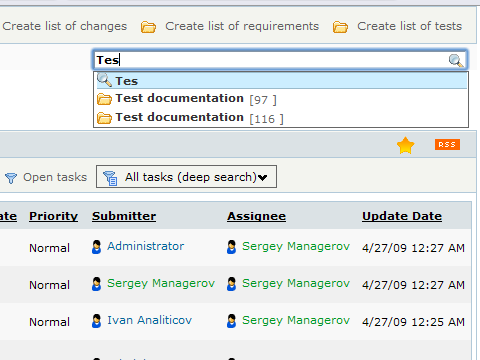
Task: Click user icon next to Administrator submitter
Action: [96, 247]
